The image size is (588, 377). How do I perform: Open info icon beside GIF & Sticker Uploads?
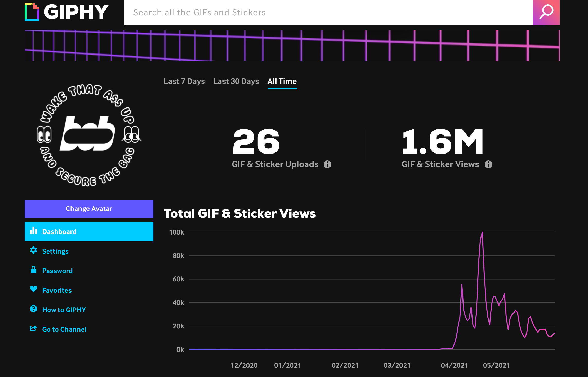pos(327,164)
